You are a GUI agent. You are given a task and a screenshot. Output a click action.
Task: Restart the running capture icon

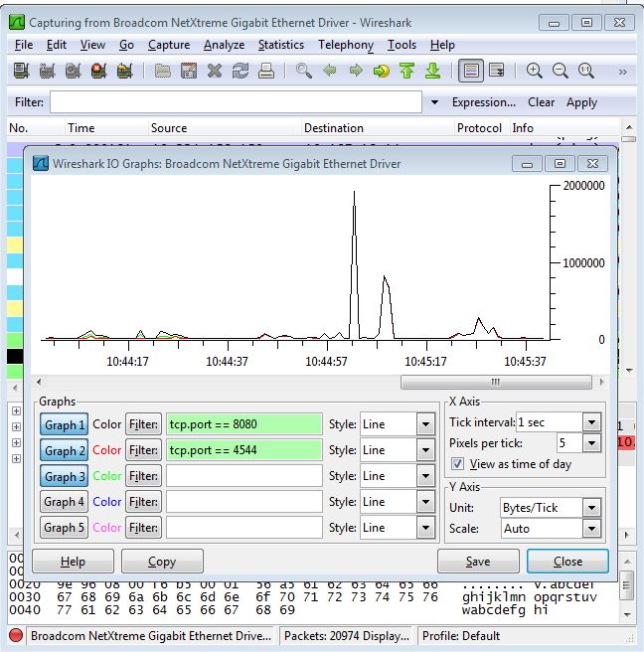(x=125, y=71)
